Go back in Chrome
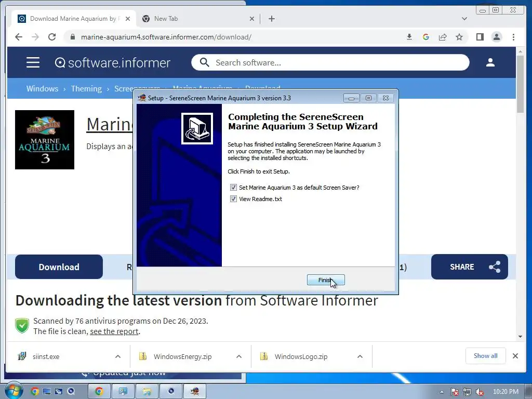 click(19, 37)
